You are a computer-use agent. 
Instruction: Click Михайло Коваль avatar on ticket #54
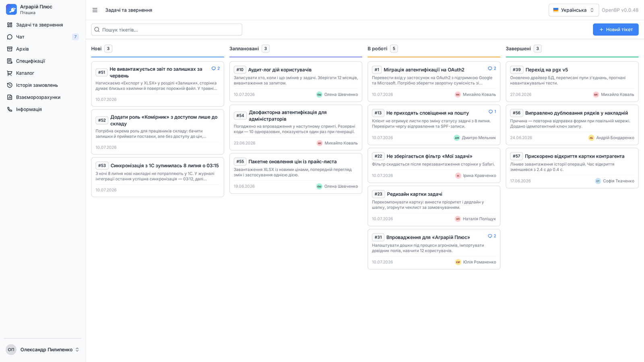click(x=320, y=143)
